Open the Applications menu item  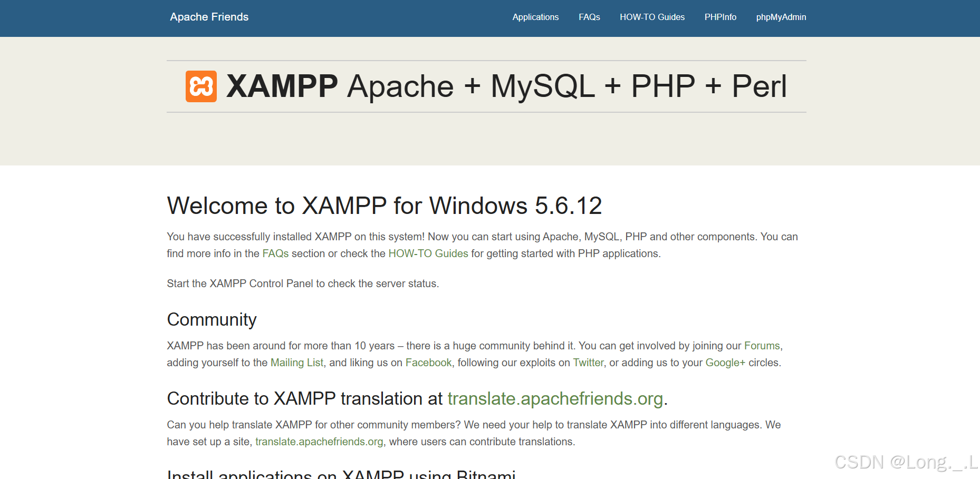[535, 17]
